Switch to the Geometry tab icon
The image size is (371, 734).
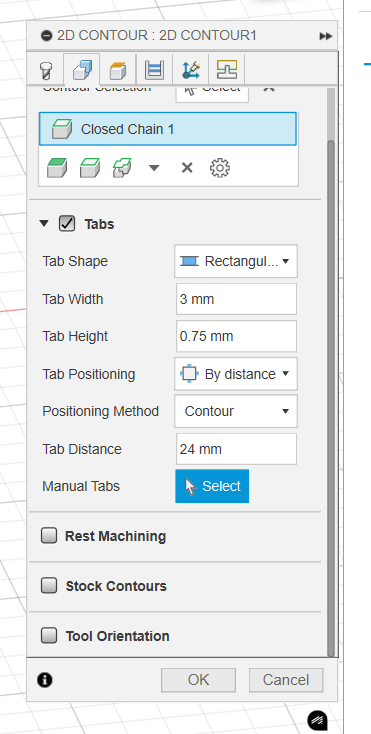[82, 70]
